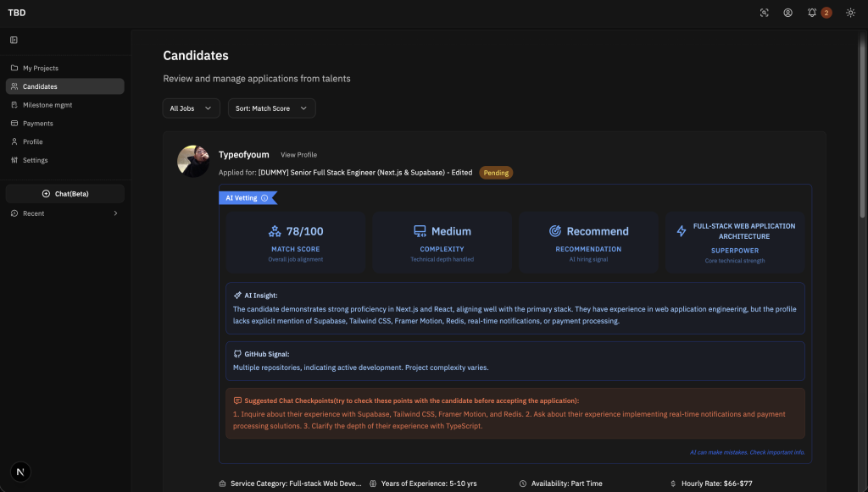The image size is (868, 492).
Task: Start a new Chat(Beta)
Action: click(x=65, y=194)
